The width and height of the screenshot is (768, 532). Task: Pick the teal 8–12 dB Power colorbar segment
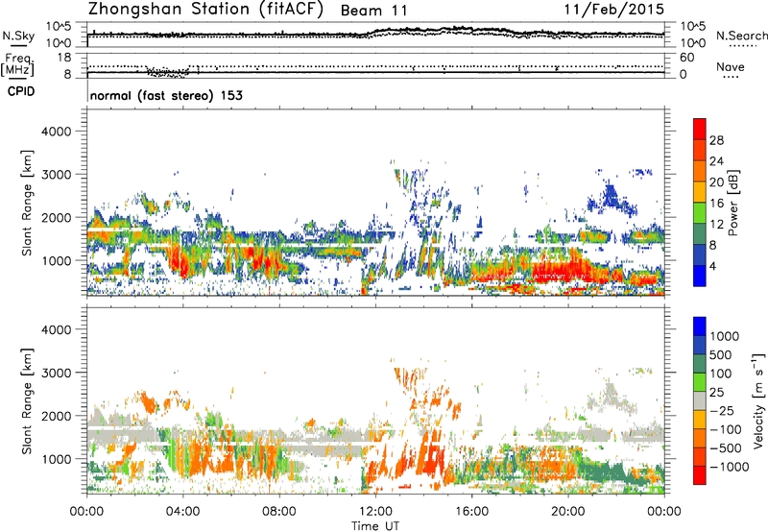[x=700, y=233]
